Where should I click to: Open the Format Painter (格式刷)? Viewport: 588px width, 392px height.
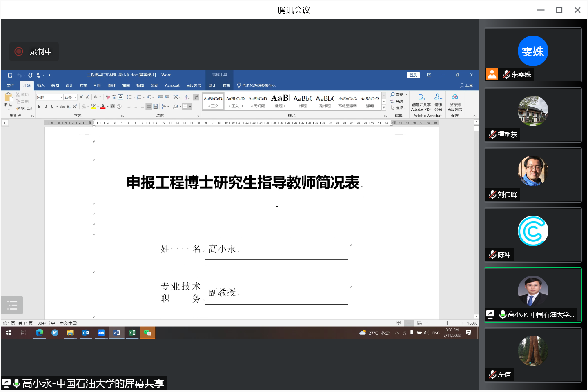(24, 108)
